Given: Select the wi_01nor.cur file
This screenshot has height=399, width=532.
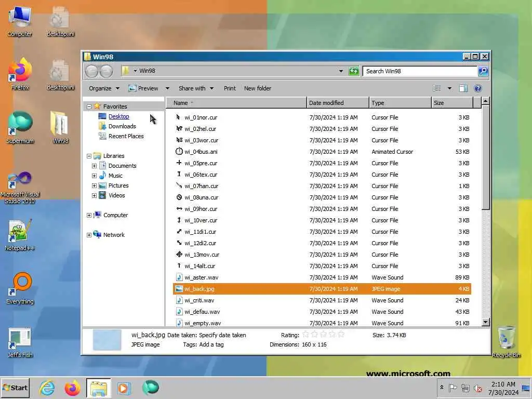Looking at the screenshot, I should pos(322,117).
